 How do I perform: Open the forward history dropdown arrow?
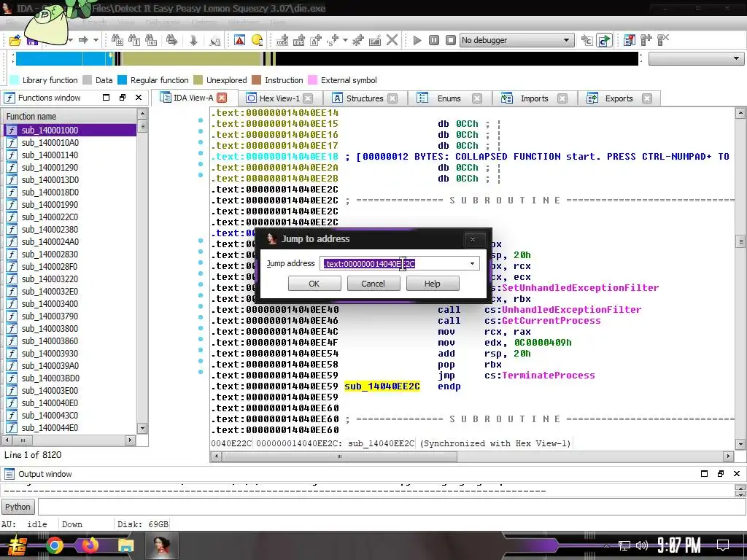click(96, 40)
